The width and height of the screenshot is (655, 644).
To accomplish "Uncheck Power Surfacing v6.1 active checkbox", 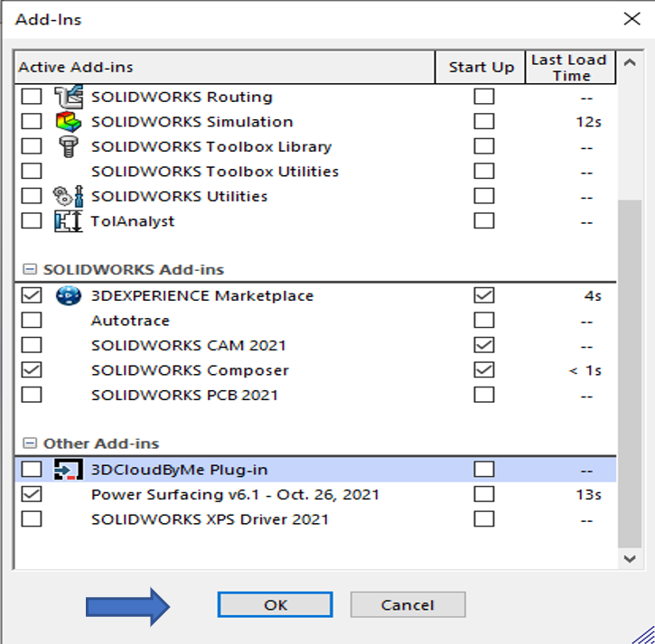I will [x=32, y=494].
